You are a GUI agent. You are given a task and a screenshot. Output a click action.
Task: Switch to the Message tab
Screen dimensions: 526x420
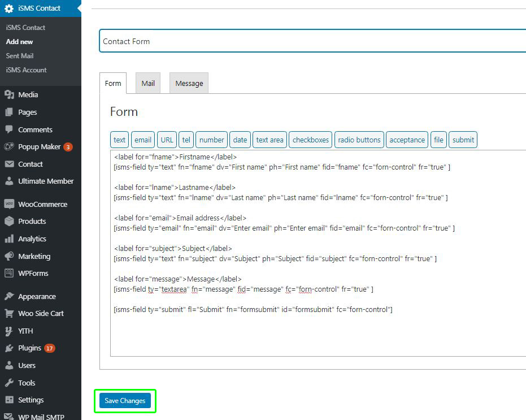click(x=188, y=83)
